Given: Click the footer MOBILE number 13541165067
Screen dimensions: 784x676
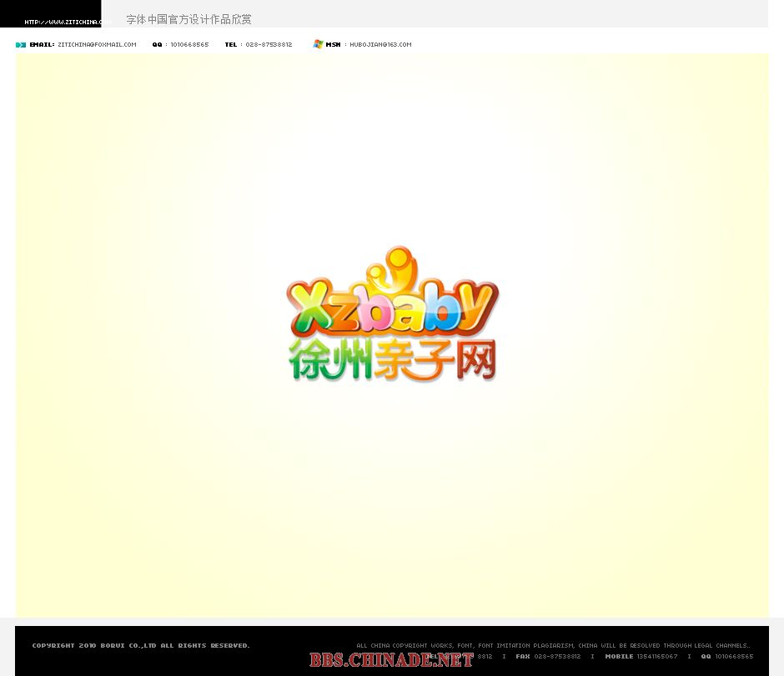Looking at the screenshot, I should (657, 657).
